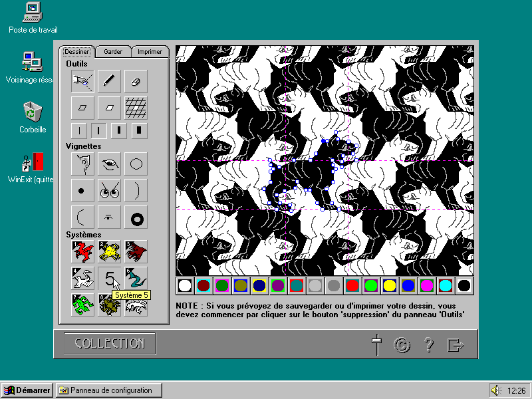532x399 pixels.
Task: Pick the ear vignette stamp
Action: click(82, 164)
